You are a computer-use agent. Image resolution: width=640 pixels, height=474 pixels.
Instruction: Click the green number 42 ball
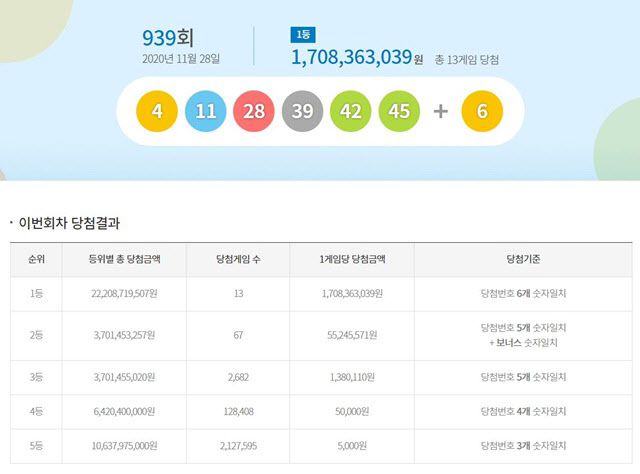tap(351, 111)
